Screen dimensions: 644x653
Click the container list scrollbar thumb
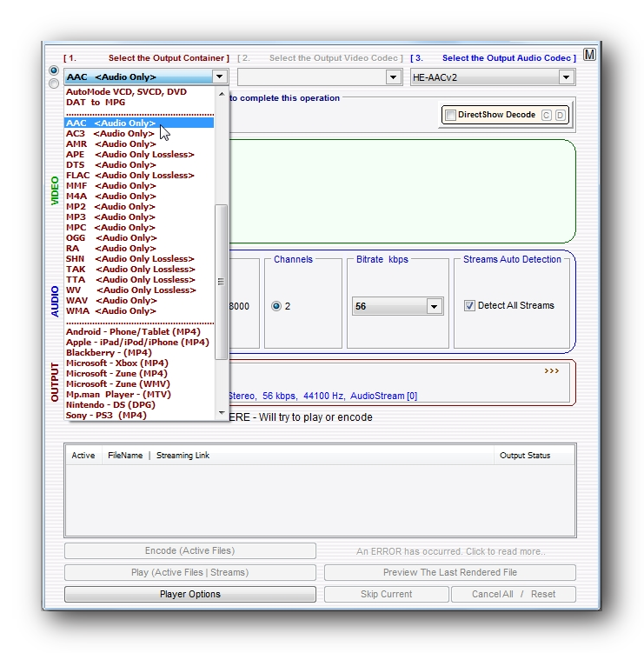click(221, 281)
